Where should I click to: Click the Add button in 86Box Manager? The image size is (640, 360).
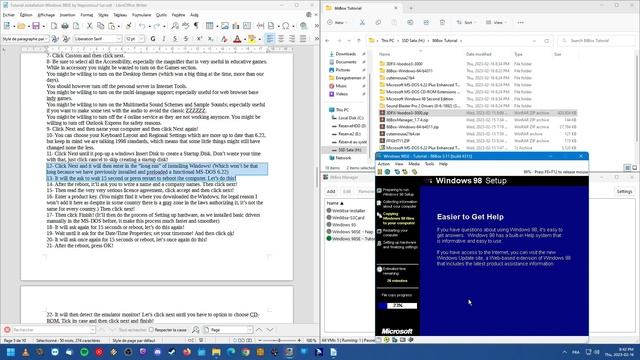point(331,191)
